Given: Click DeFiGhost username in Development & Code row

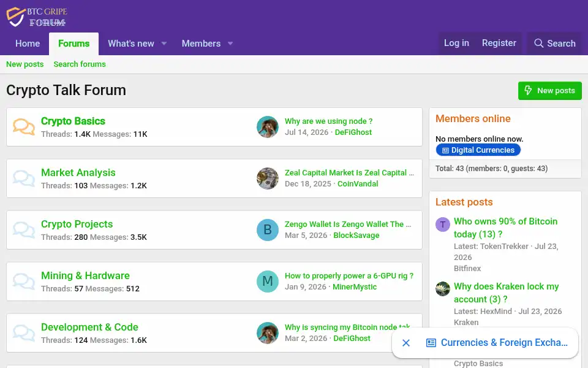Looking at the screenshot, I should coord(352,338).
